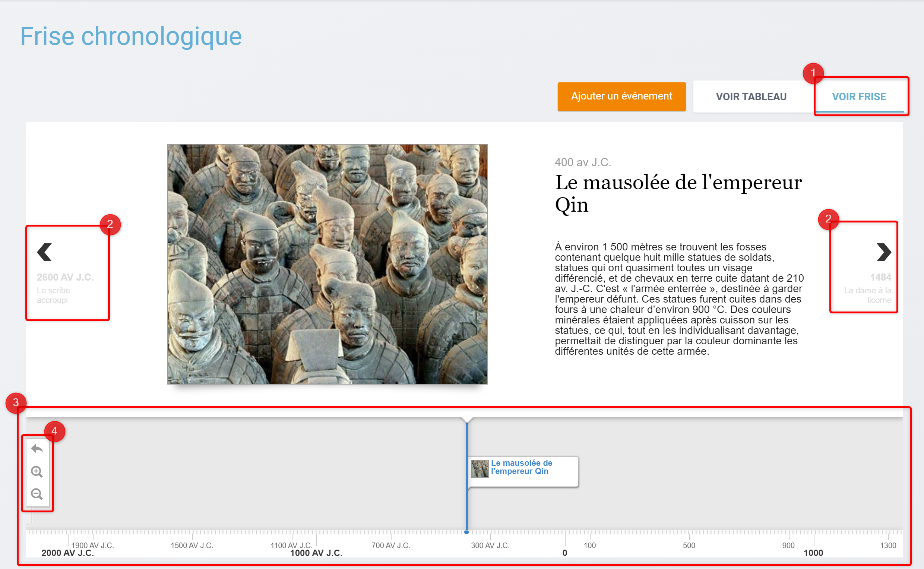Switch to the VOIR TABLEAU tab
Image resolution: width=924 pixels, height=569 pixels.
(x=751, y=97)
